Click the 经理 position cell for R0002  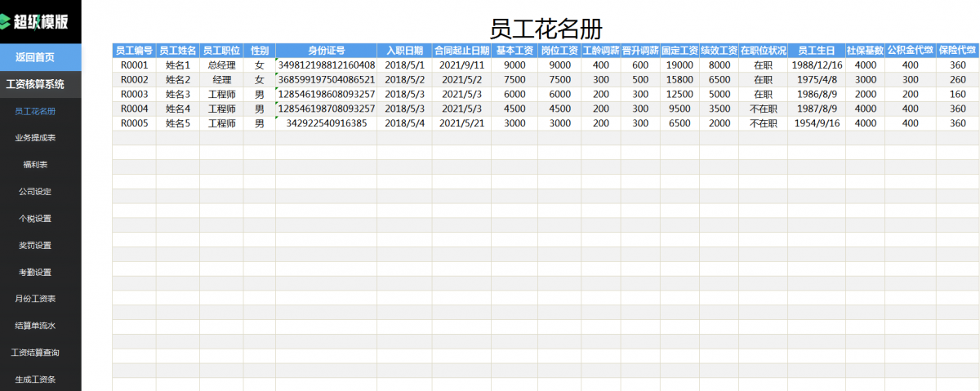click(220, 80)
